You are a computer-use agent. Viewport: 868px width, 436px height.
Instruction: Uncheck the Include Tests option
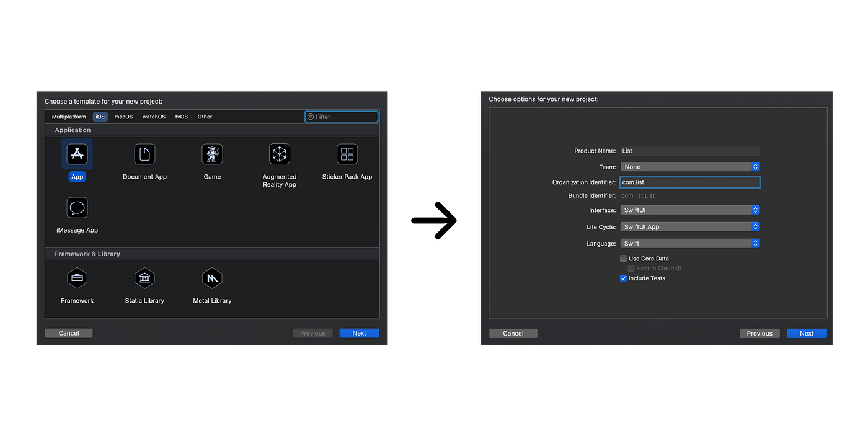(623, 278)
